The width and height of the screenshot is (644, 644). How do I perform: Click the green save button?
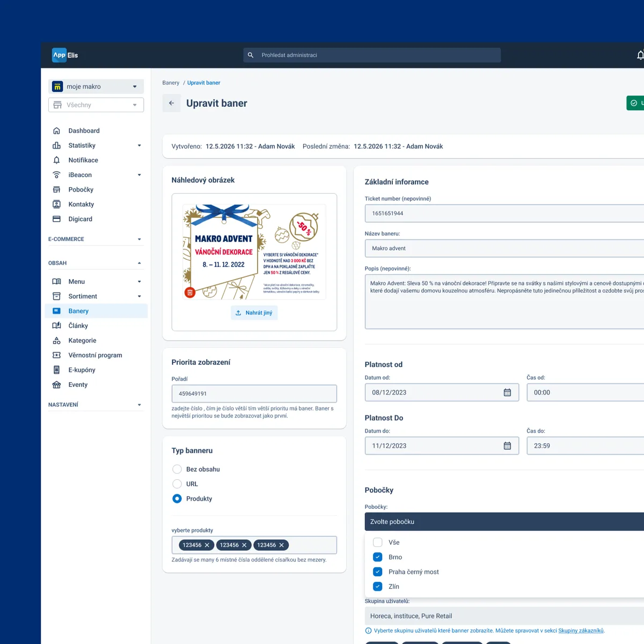click(635, 103)
